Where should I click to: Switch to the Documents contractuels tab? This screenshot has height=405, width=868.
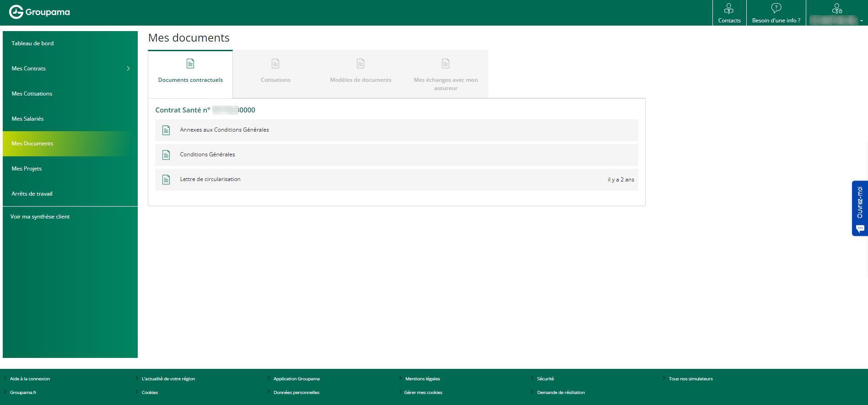[x=190, y=74]
